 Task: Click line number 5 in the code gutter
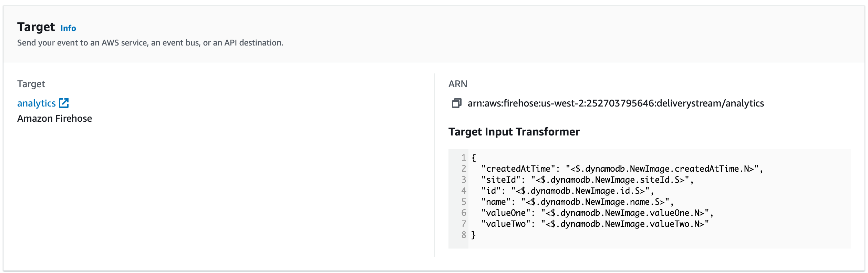point(464,202)
